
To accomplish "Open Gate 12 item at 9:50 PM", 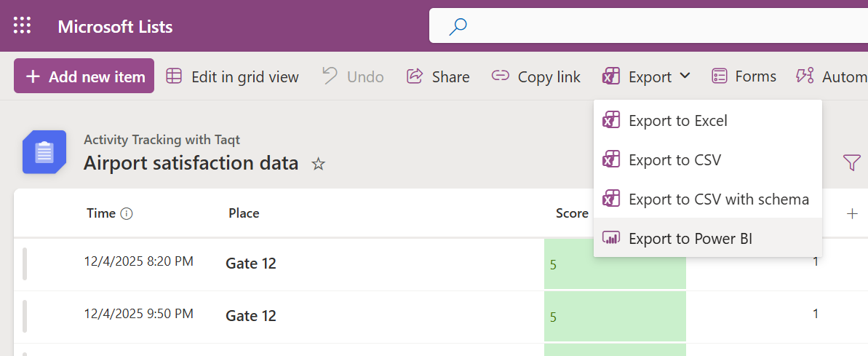I will [251, 315].
